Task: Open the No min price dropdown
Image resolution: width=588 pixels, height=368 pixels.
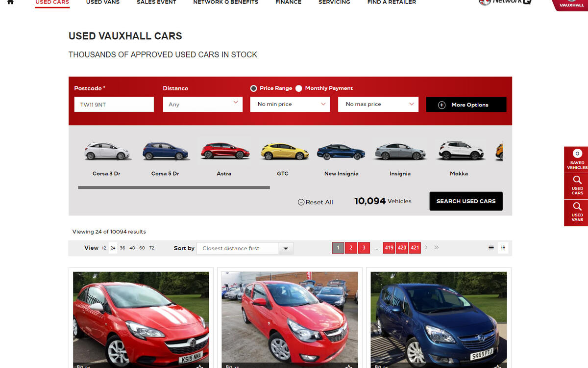Action: pyautogui.click(x=290, y=104)
